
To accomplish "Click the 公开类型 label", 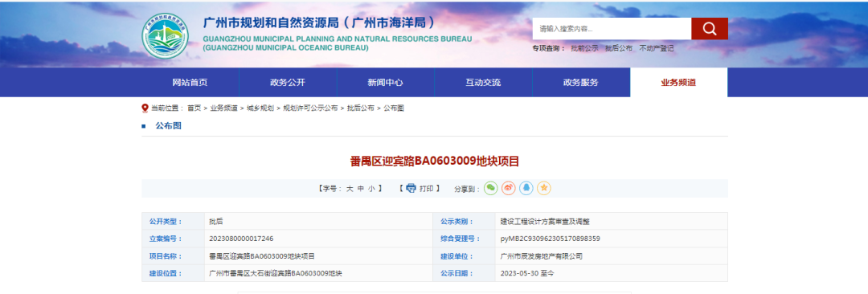I will (166, 222).
